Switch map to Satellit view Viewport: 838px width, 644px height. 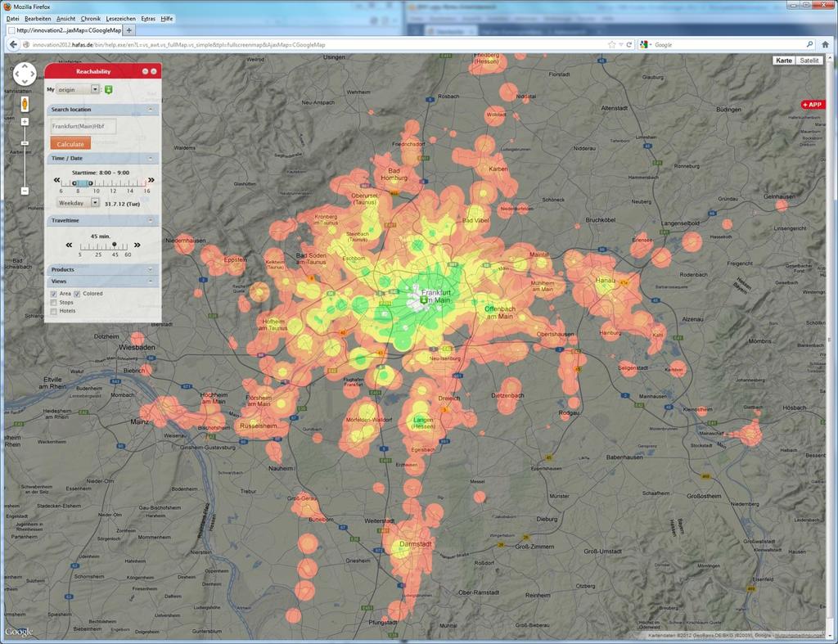click(809, 61)
